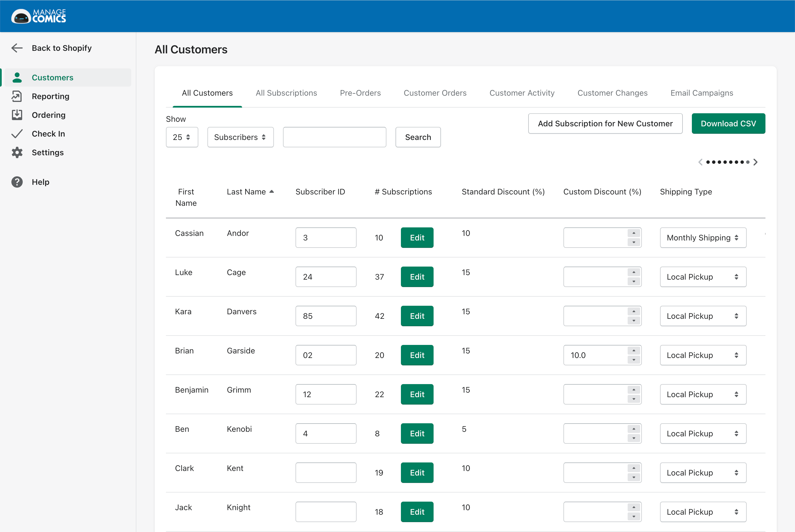Open the Email Campaigns tab

click(x=702, y=93)
